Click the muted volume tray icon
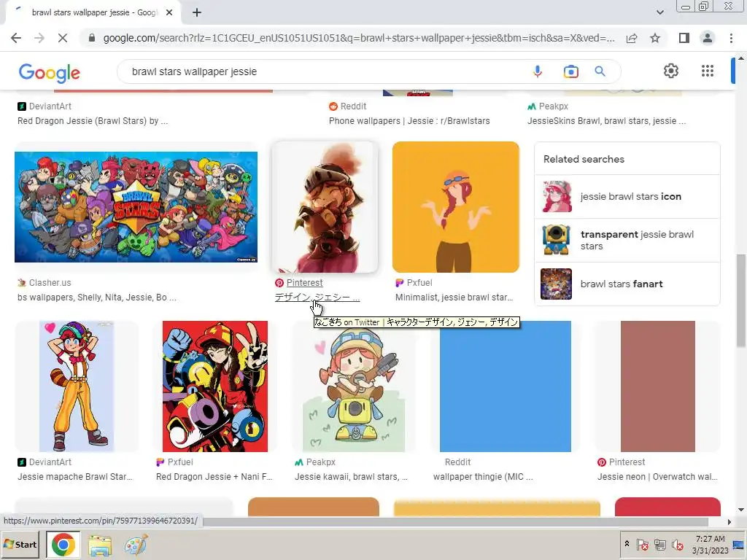This screenshot has width=747, height=560. 678,545
